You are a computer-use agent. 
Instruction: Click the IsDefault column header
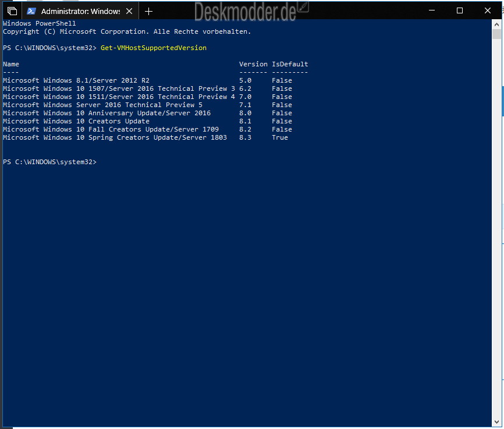[290, 64]
